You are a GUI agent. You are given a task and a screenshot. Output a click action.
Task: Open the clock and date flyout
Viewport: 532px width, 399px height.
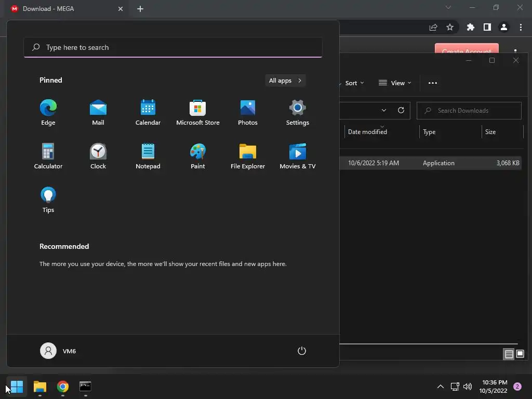coord(493,387)
